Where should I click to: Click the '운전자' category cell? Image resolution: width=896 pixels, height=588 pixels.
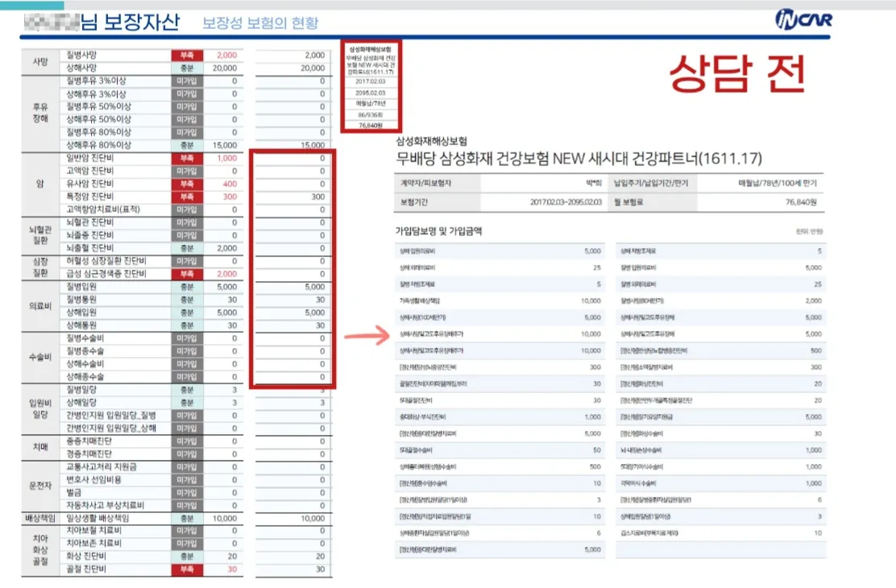coord(40,486)
